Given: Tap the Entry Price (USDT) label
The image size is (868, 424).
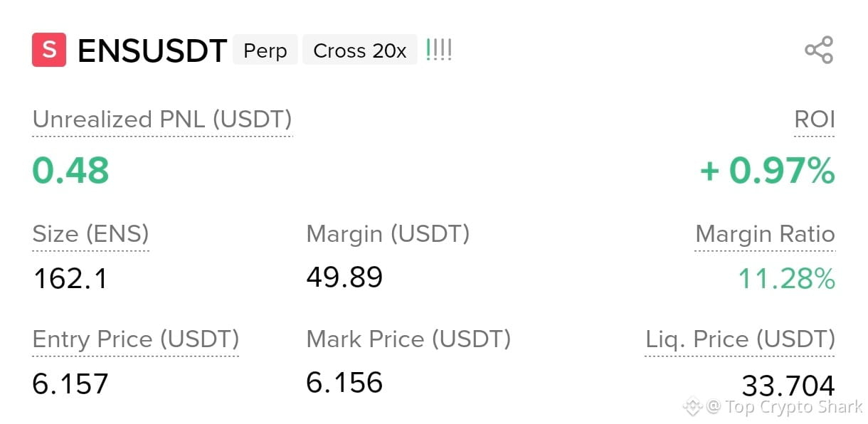Looking at the screenshot, I should (x=136, y=339).
